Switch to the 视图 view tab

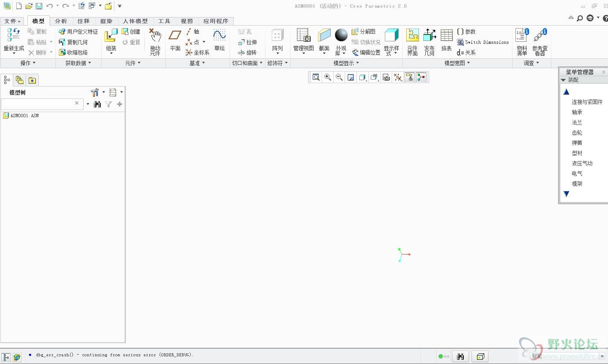(x=187, y=21)
